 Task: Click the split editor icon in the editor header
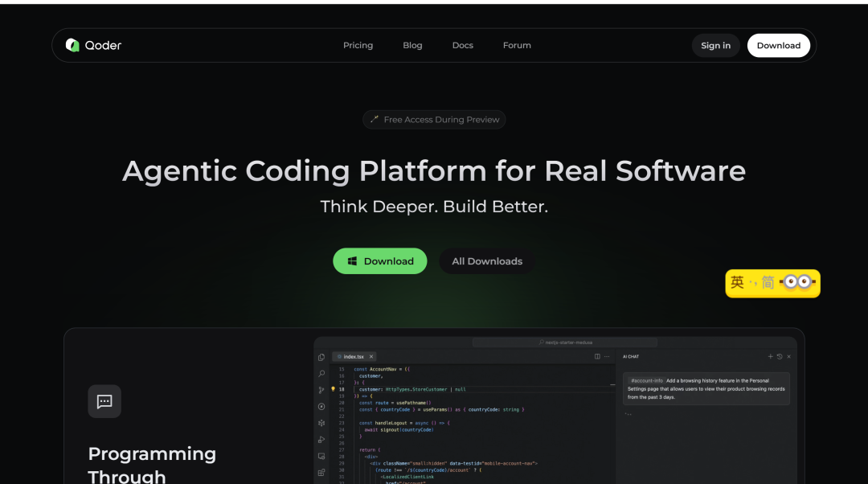(x=597, y=357)
